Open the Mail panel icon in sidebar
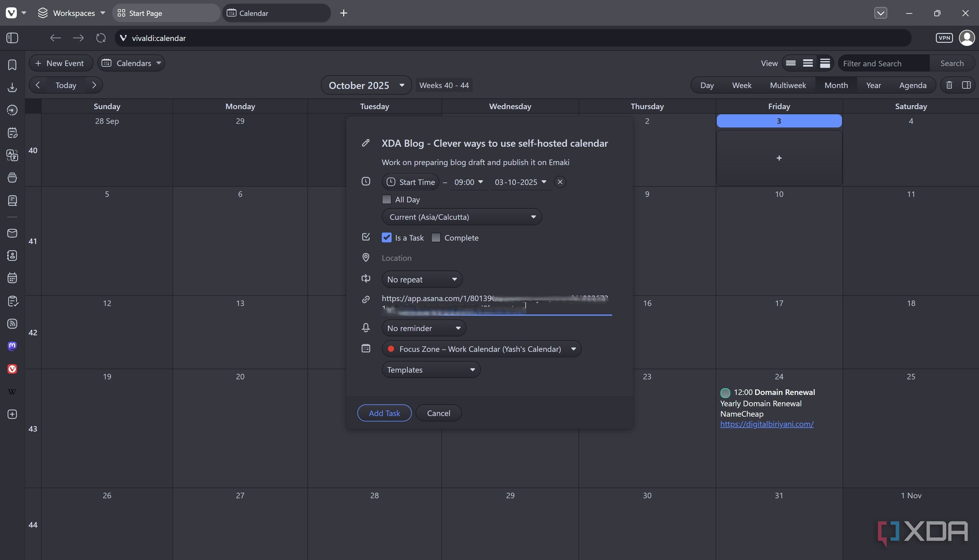Screen dimensions: 979x560 pos(12,233)
